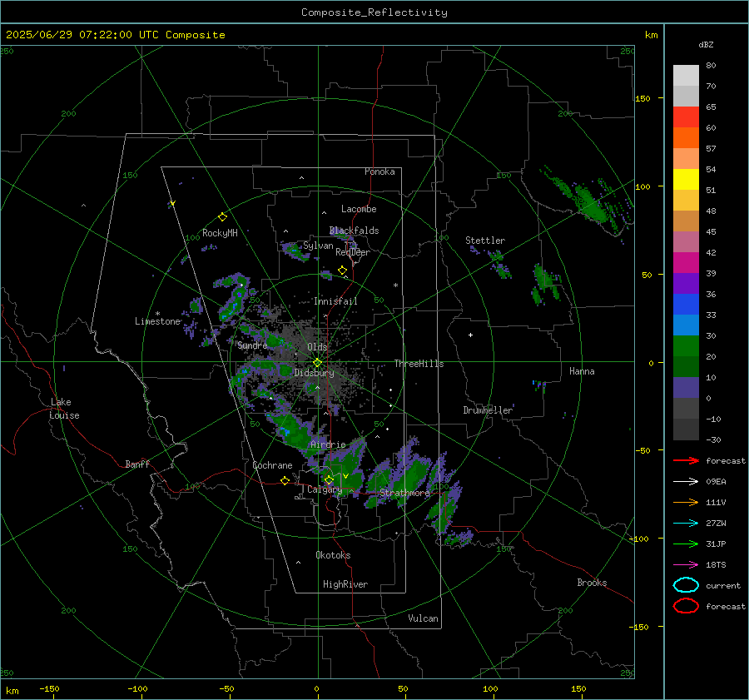Click the yellow diamond marker at RockyMH
749x700 pixels.
click(x=222, y=217)
